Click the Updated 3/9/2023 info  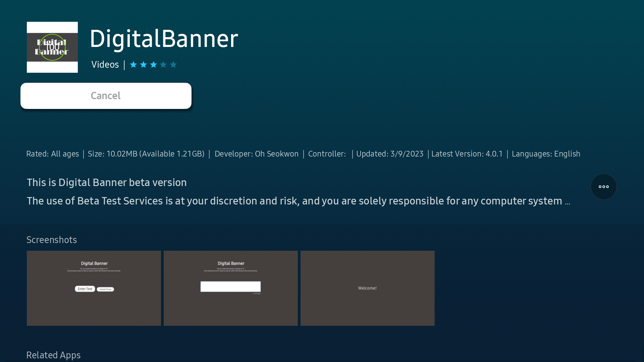point(389,154)
